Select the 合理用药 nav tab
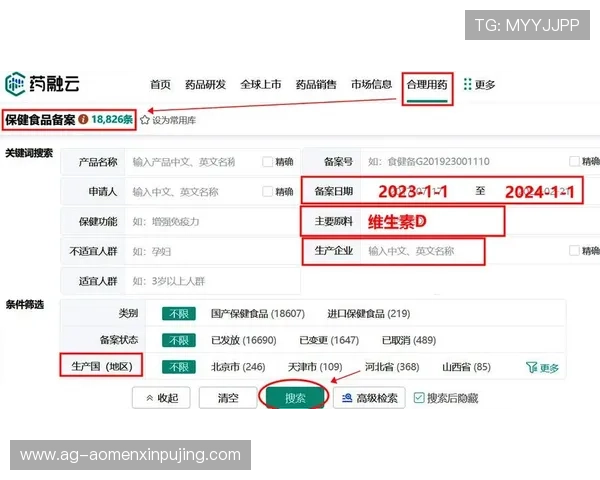Viewport: 600px width, 480px height. 427,84
